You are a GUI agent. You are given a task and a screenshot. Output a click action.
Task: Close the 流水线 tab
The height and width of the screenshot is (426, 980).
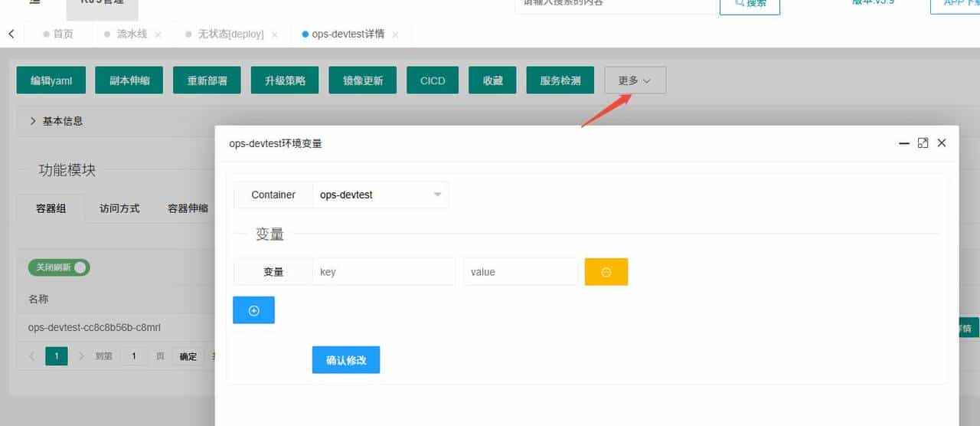pyautogui.click(x=158, y=34)
